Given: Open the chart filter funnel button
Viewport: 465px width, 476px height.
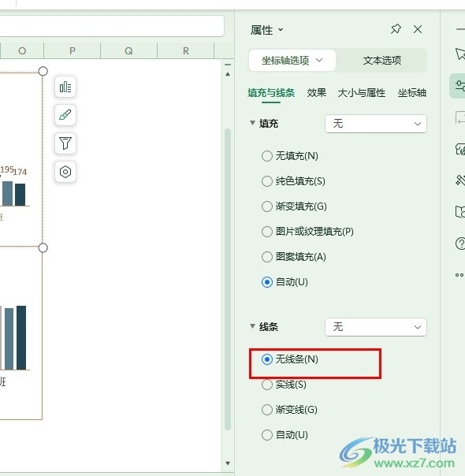Looking at the screenshot, I should coord(65,143).
